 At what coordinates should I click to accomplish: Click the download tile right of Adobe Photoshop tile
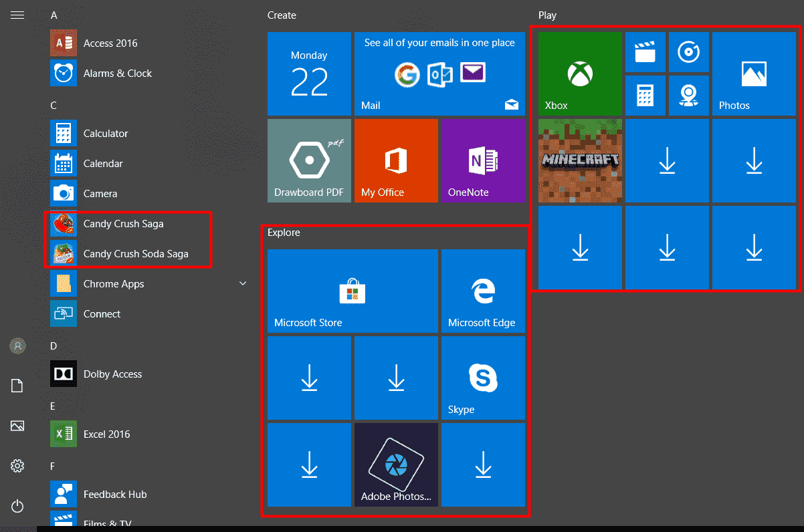pyautogui.click(x=483, y=464)
